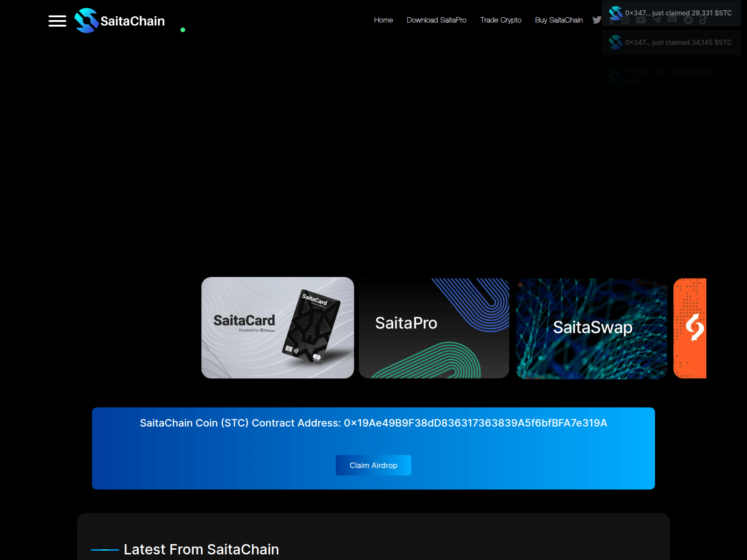Click the SaitaChain logo
The image size is (747, 560).
coord(120,21)
